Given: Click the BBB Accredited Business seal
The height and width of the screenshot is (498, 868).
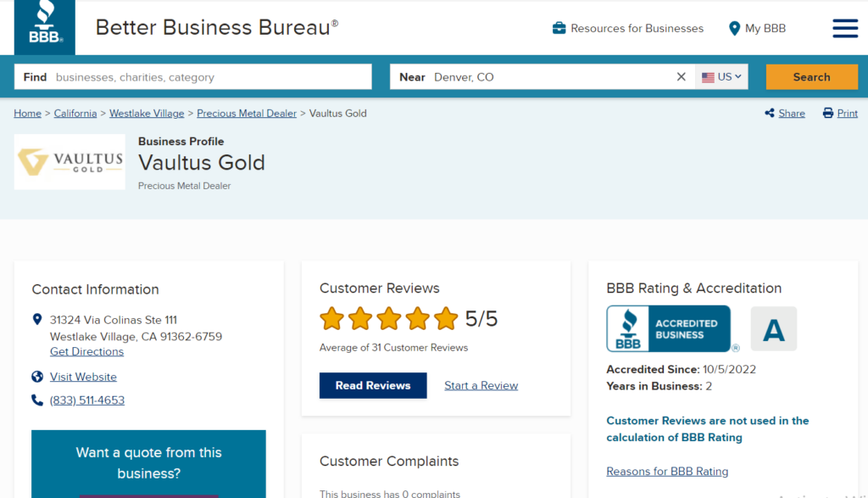Looking at the screenshot, I should [x=669, y=328].
